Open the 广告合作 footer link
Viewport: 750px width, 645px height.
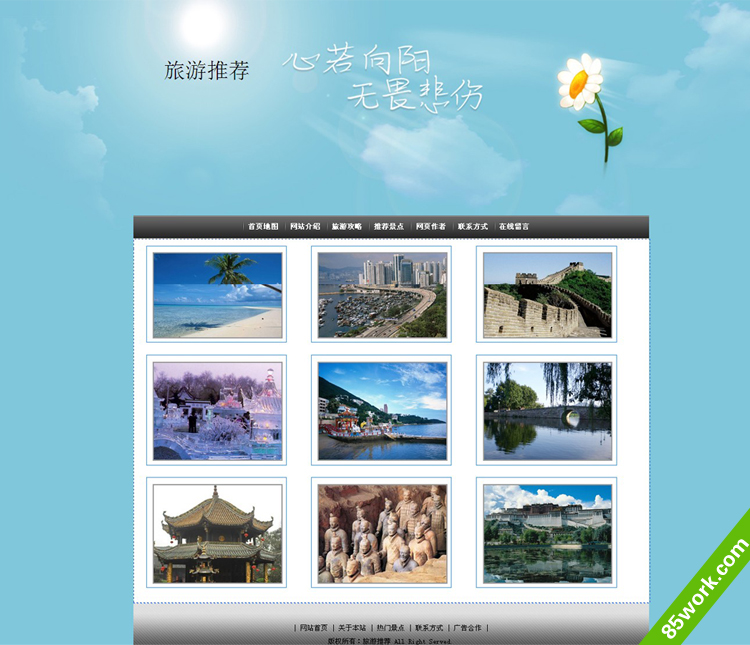coord(467,628)
